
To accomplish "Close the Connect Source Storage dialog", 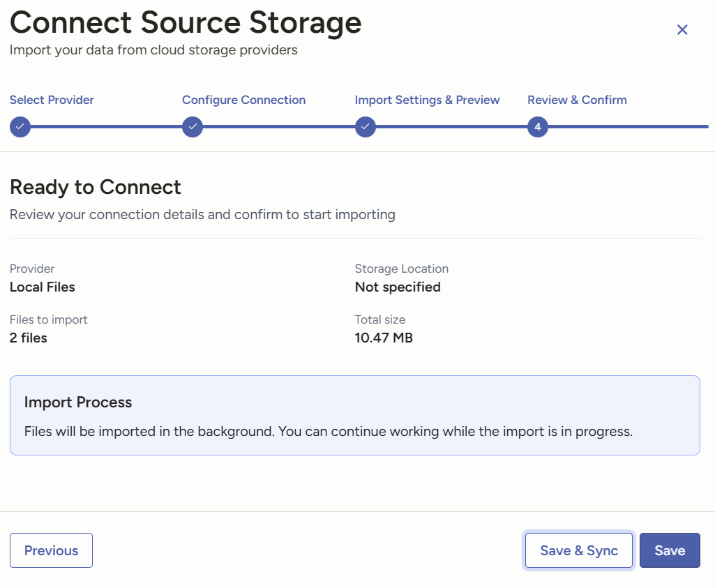I will coord(682,29).
